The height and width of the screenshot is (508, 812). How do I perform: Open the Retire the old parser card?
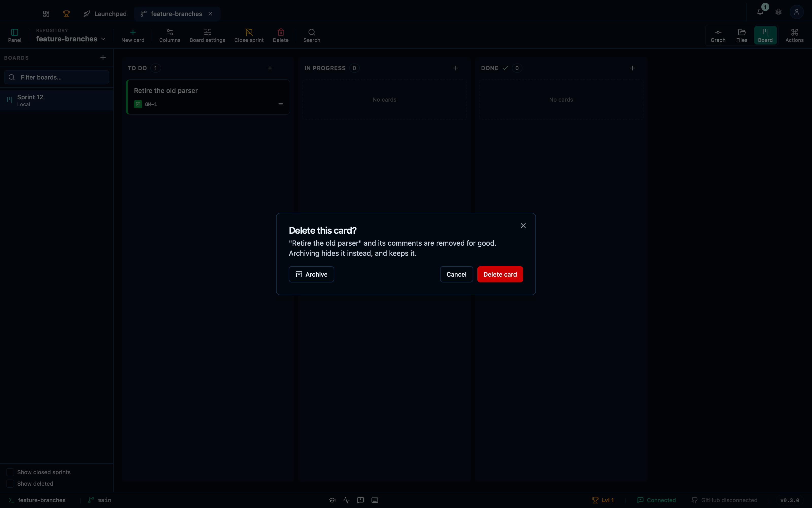[208, 97]
